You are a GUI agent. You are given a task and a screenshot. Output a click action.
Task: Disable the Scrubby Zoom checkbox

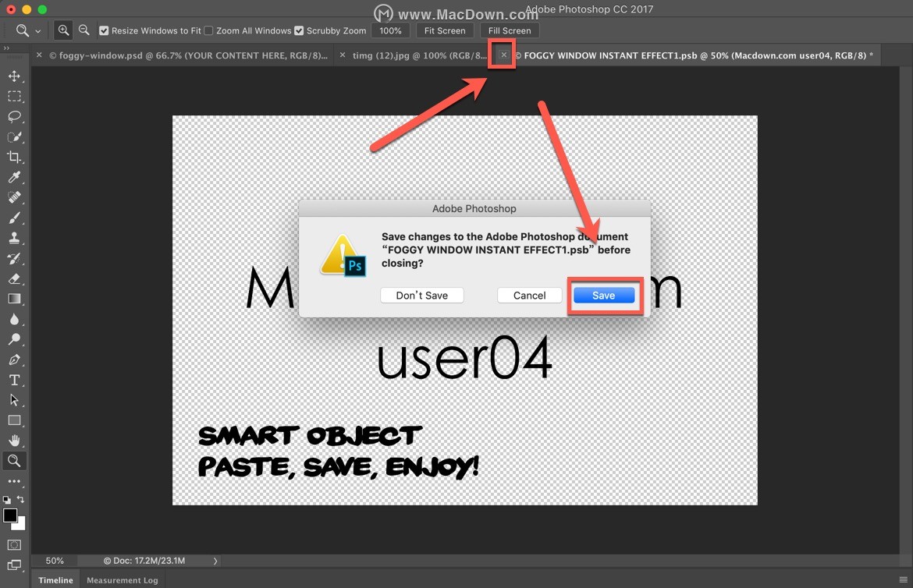coord(299,31)
